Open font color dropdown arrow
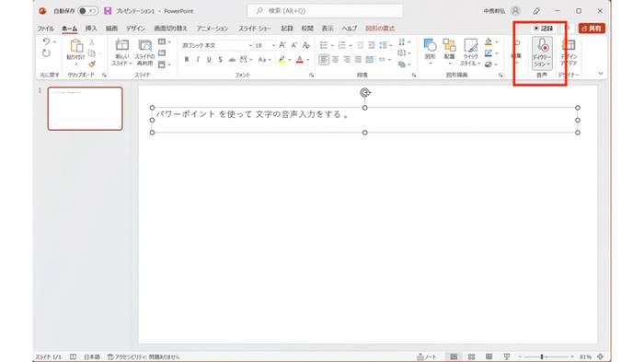The height and width of the screenshot is (362, 644). pyautogui.click(x=307, y=60)
